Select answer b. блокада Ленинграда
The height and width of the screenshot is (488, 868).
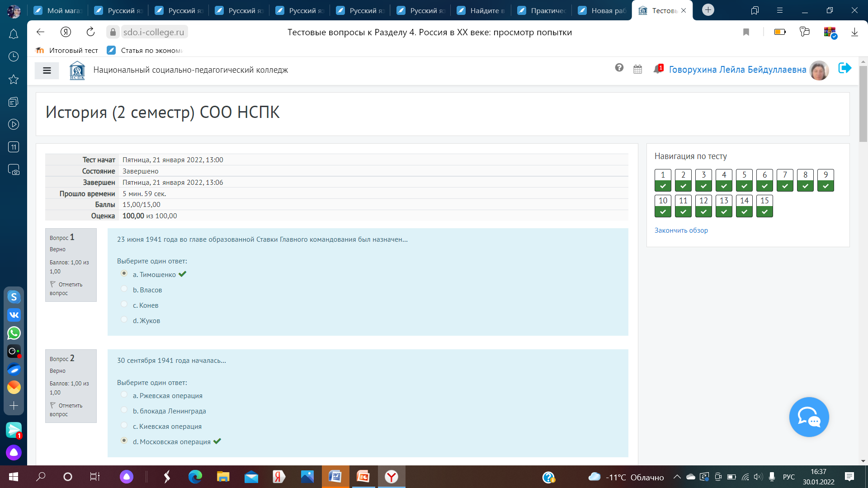(124, 409)
